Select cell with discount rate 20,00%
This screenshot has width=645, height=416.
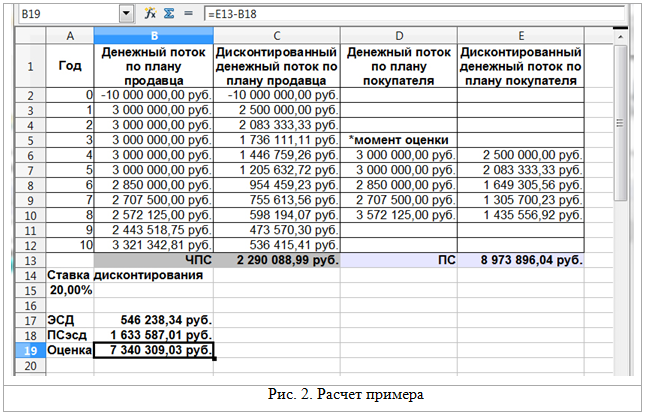pos(70,289)
